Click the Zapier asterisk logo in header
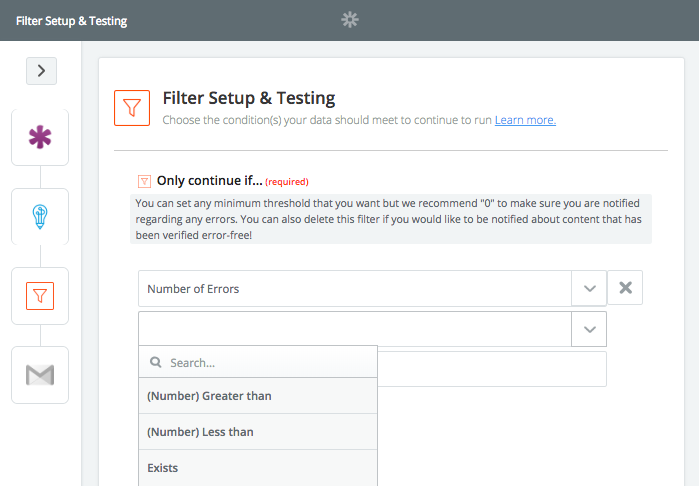The image size is (700, 486). [350, 20]
